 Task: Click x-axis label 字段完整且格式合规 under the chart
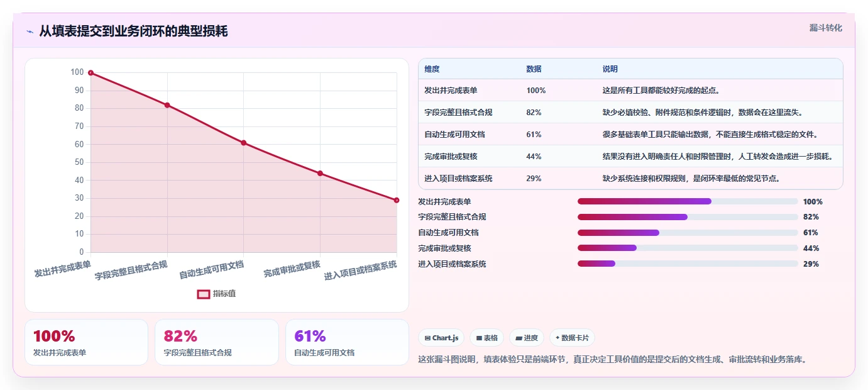pyautogui.click(x=131, y=270)
